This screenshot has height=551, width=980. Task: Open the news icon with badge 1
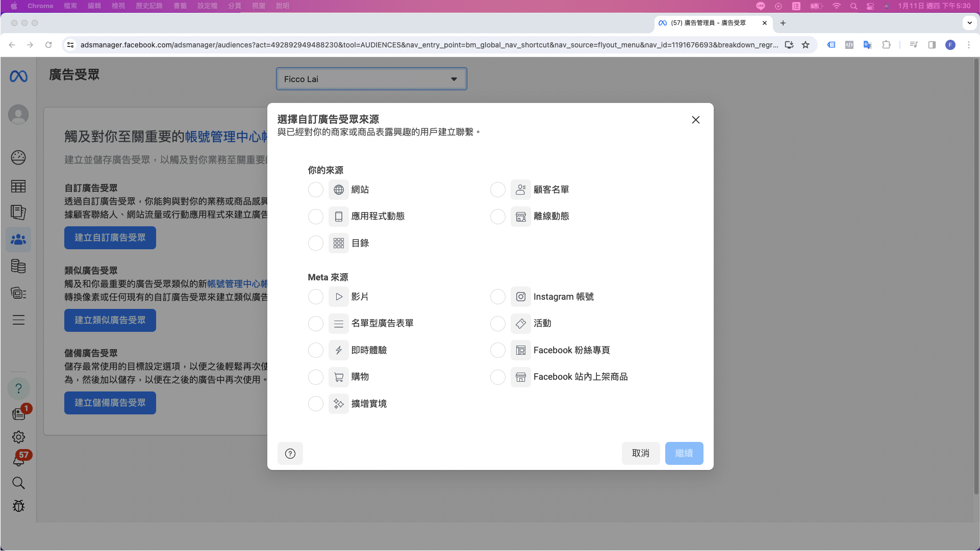coord(19,413)
